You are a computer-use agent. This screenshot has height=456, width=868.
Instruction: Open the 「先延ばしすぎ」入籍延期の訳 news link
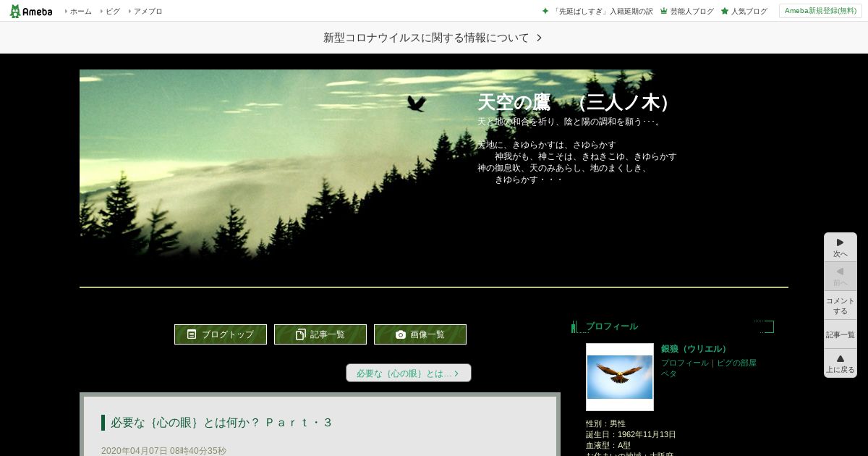603,11
